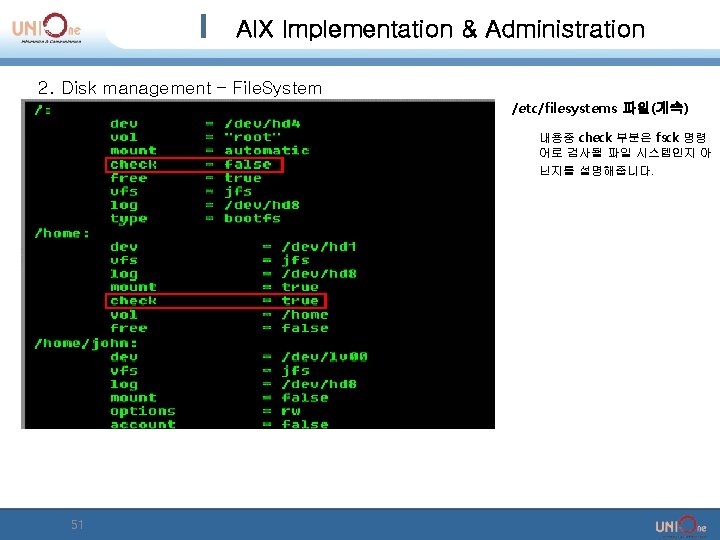Click the '/home/john:' stanza label
The height and width of the screenshot is (540, 720).
click(x=86, y=343)
